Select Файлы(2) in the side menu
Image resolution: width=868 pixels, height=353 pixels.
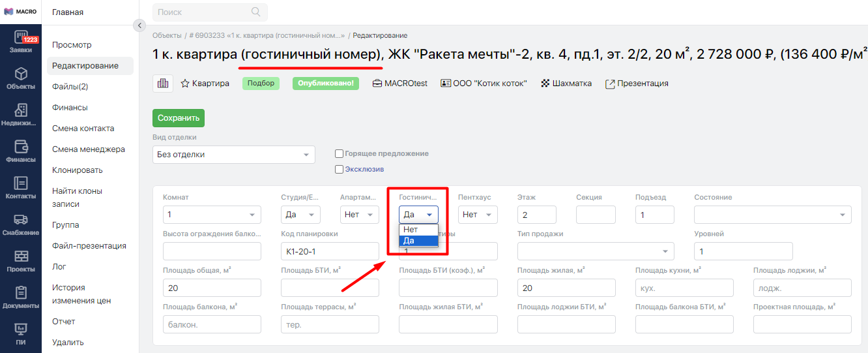point(70,87)
